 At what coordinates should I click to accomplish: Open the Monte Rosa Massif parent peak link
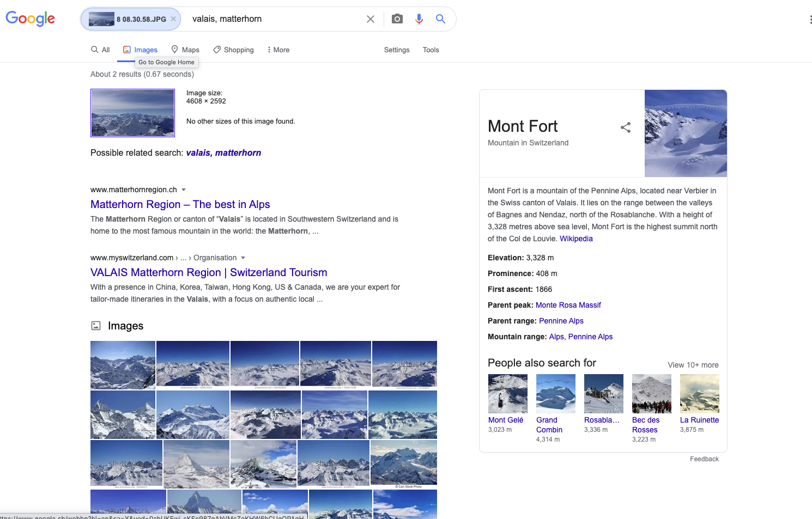(568, 305)
